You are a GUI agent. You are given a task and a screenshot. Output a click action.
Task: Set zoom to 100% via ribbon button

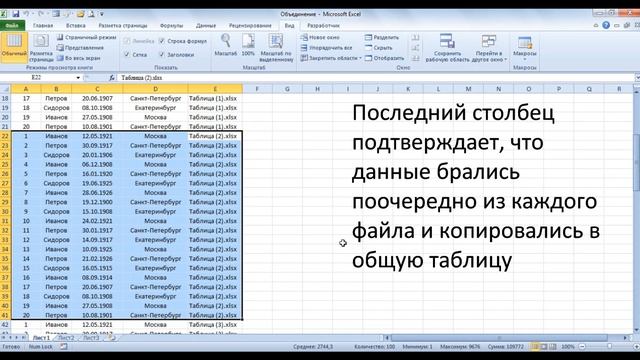[x=248, y=45]
